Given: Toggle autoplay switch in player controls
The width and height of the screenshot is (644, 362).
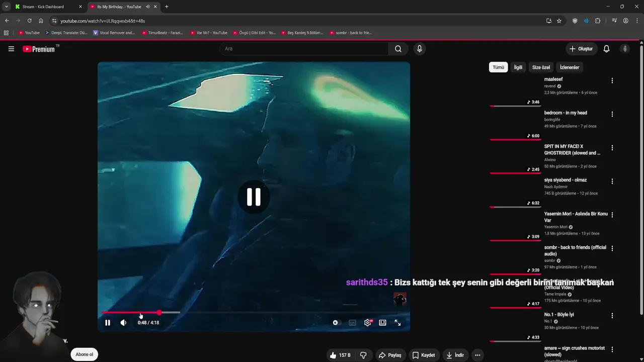Looking at the screenshot, I should (x=336, y=323).
